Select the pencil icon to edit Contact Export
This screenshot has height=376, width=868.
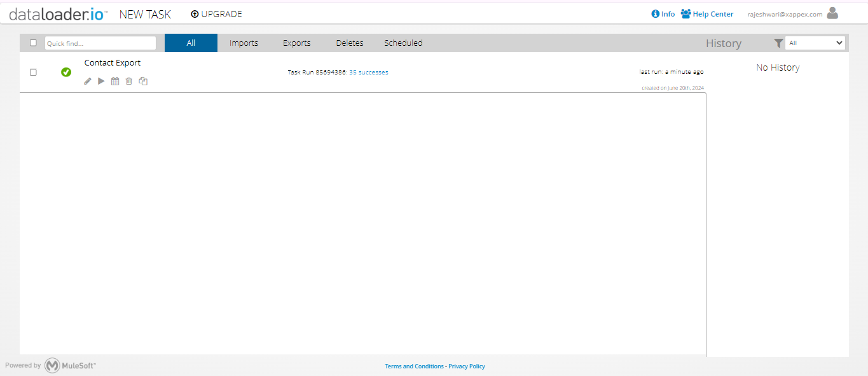click(87, 81)
